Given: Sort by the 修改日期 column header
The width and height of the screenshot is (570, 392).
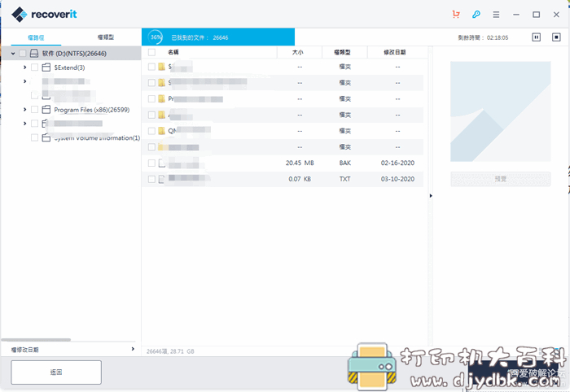Looking at the screenshot, I should (395, 52).
